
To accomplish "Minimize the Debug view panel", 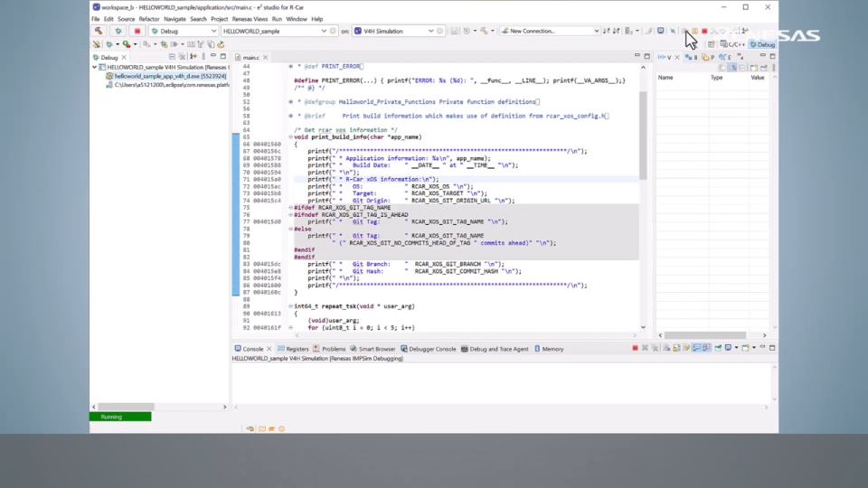I will (214, 57).
